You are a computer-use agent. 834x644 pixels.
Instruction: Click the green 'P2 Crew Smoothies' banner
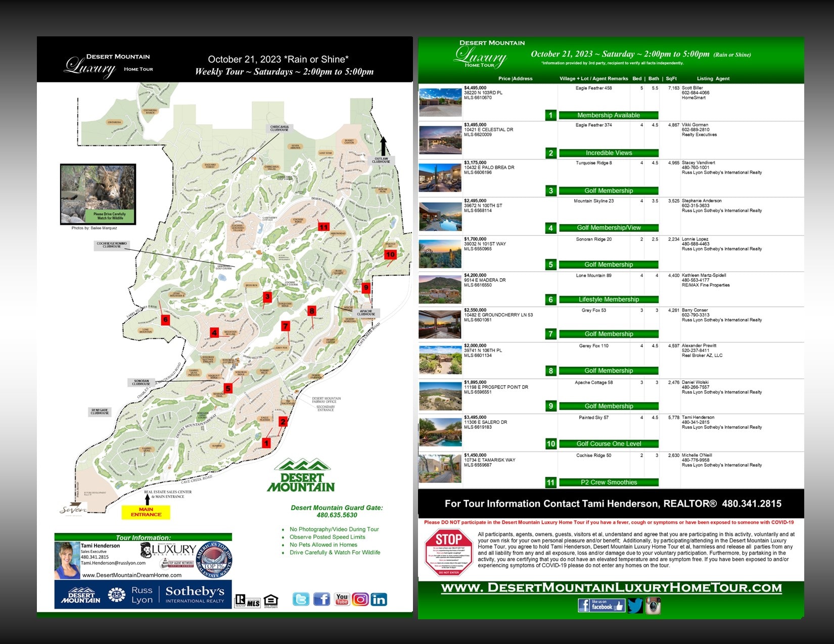(609, 482)
